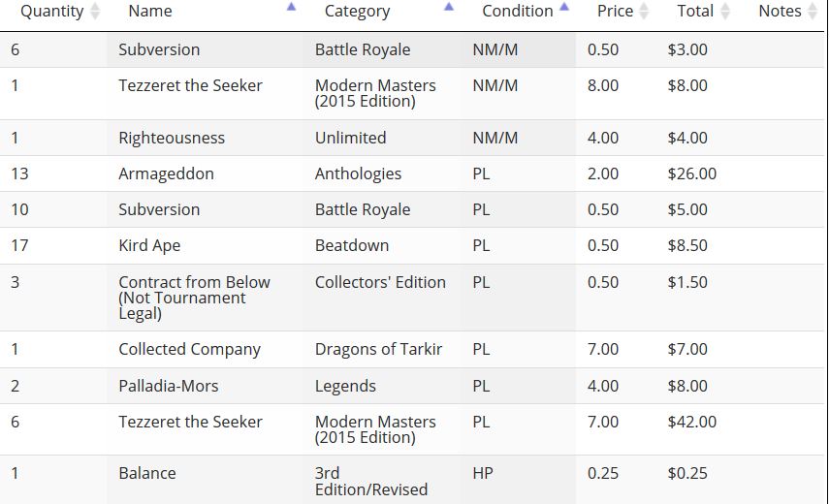Click the Palladia-Mors card name
830x504 pixels.
[x=168, y=386]
